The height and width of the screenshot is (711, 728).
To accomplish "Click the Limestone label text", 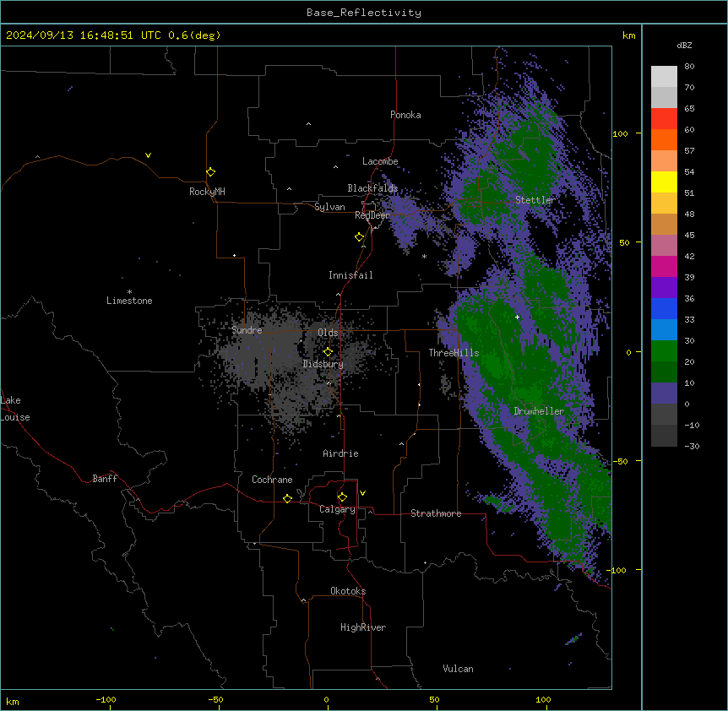I will click(129, 301).
